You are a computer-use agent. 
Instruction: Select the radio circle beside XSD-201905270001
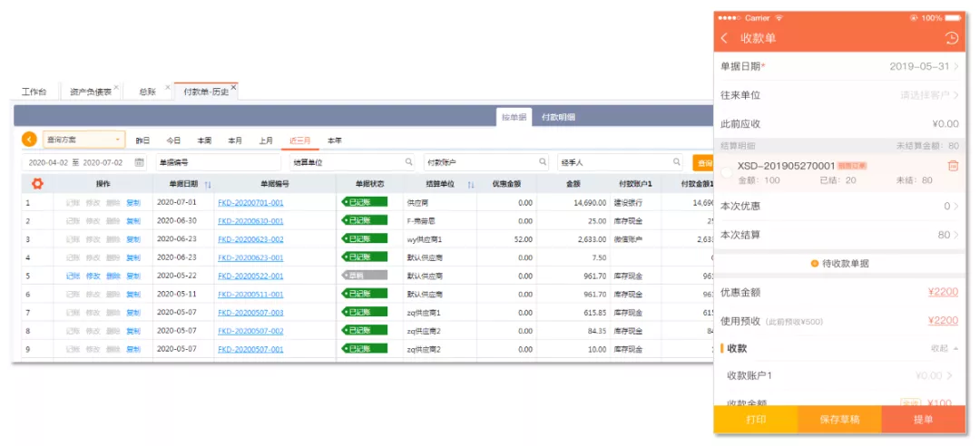click(x=727, y=173)
